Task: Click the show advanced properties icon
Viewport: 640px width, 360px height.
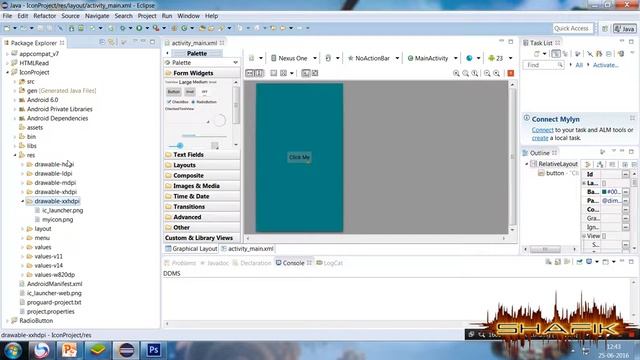Action: pos(612,164)
